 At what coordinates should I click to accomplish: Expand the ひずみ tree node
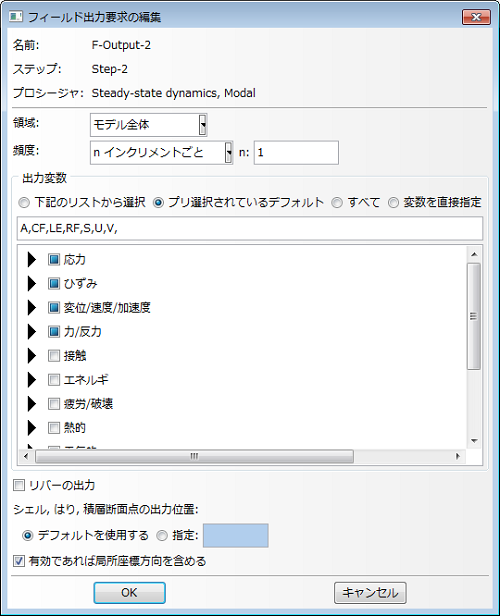(31, 284)
